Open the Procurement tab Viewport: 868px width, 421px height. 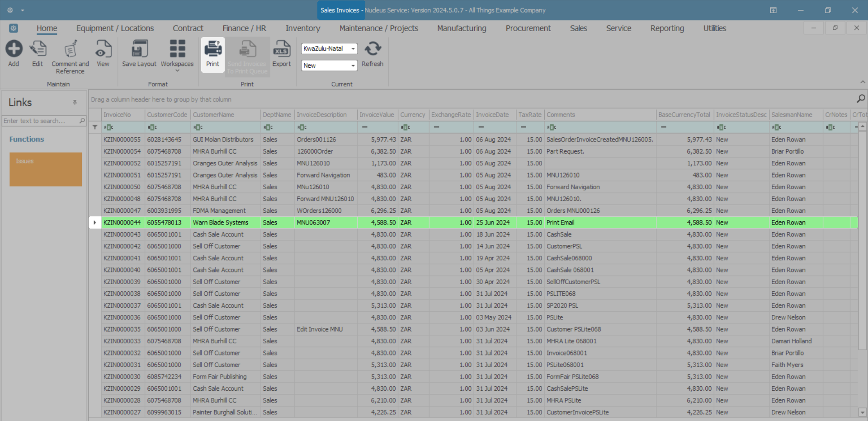(528, 28)
